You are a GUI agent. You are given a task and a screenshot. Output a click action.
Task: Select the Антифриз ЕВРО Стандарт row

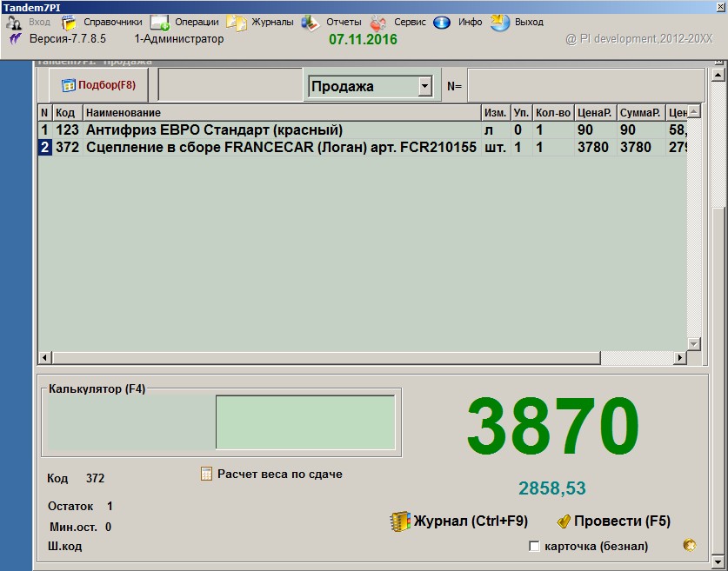[x=363, y=129]
